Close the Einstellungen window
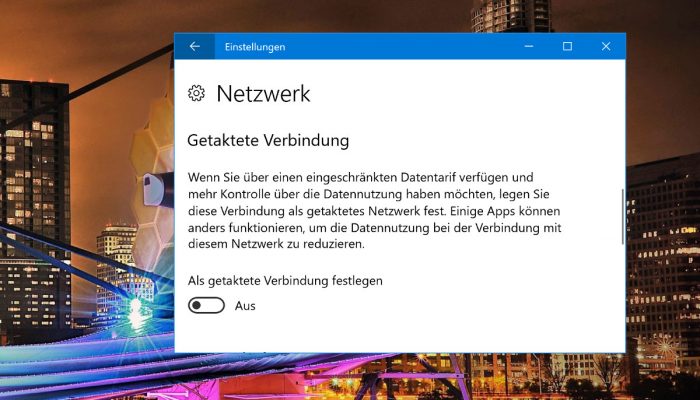 (x=606, y=46)
